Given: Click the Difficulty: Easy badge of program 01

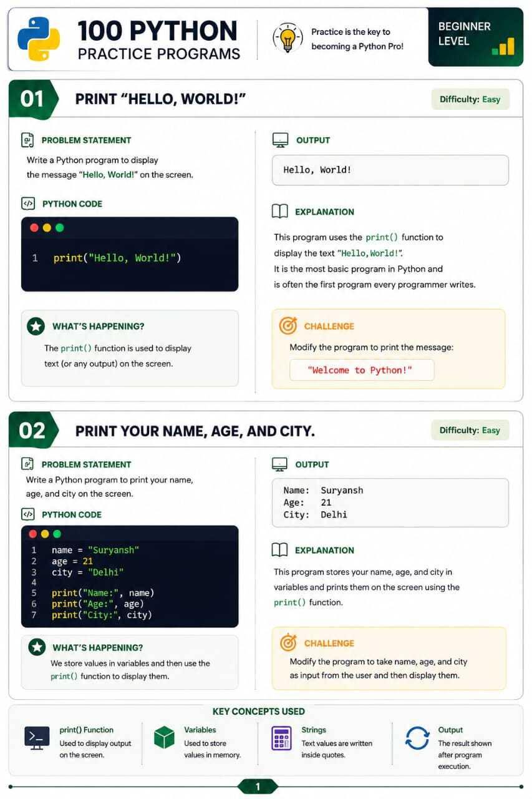Looking at the screenshot, I should point(470,99).
